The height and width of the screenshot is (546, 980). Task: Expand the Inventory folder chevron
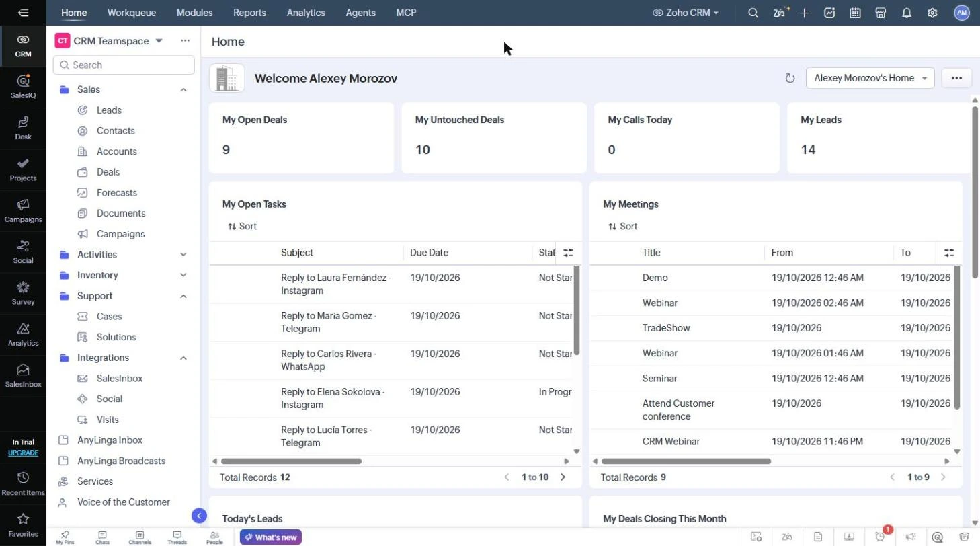click(183, 275)
